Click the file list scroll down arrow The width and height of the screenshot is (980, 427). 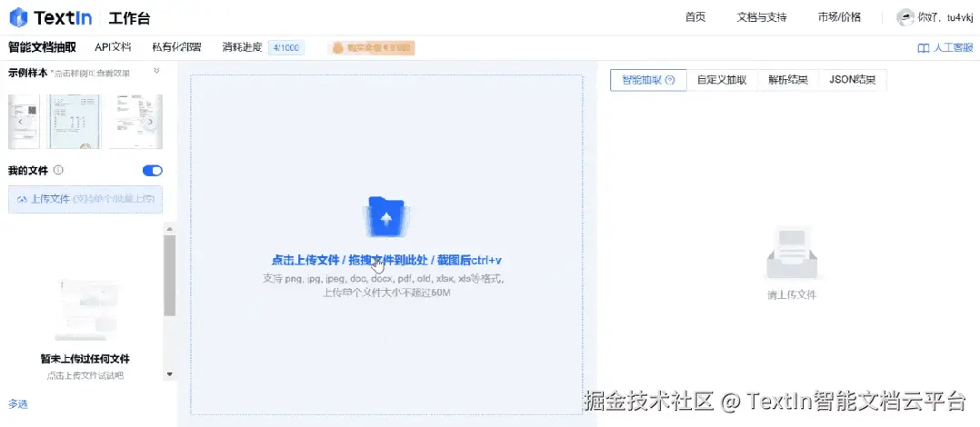[x=169, y=374]
